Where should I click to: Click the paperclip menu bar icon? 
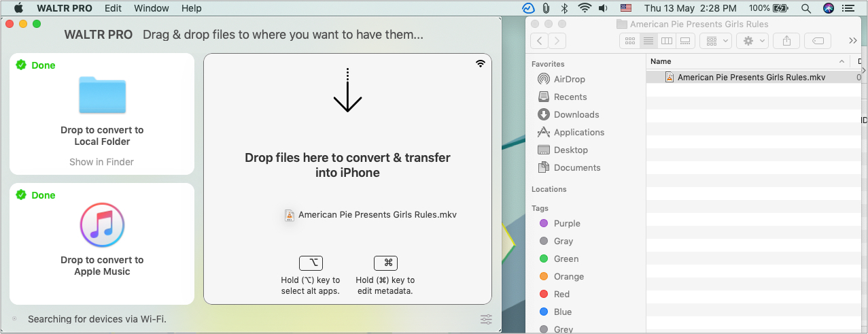pyautogui.click(x=546, y=8)
